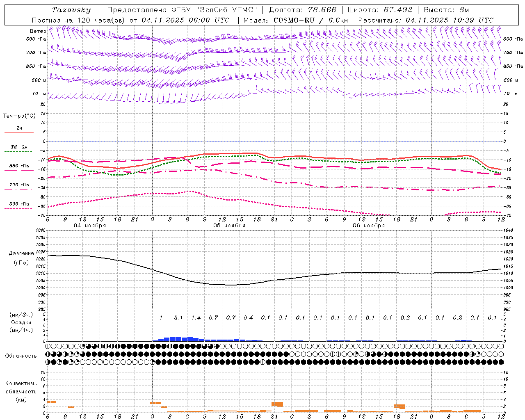Click the 700 гПа temperature legend entry
Viewport: 525px width, 420px height.
point(19,185)
